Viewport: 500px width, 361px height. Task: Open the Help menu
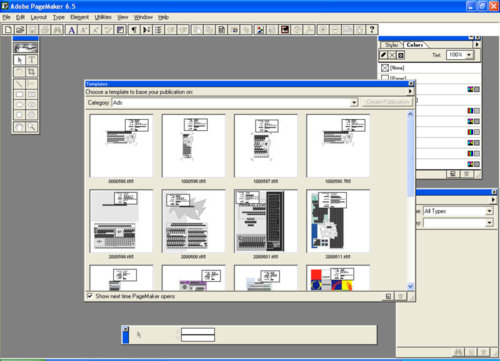(x=163, y=17)
